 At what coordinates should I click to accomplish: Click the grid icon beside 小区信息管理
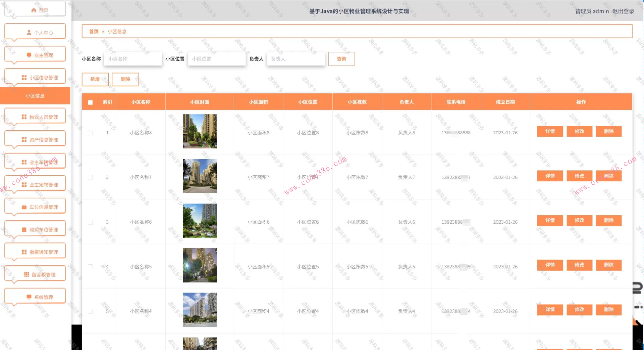point(24,78)
